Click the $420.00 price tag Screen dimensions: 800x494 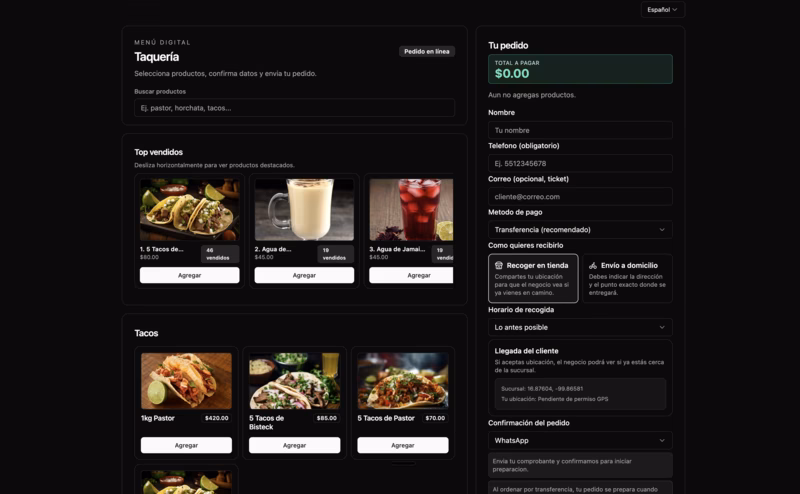[x=217, y=418]
